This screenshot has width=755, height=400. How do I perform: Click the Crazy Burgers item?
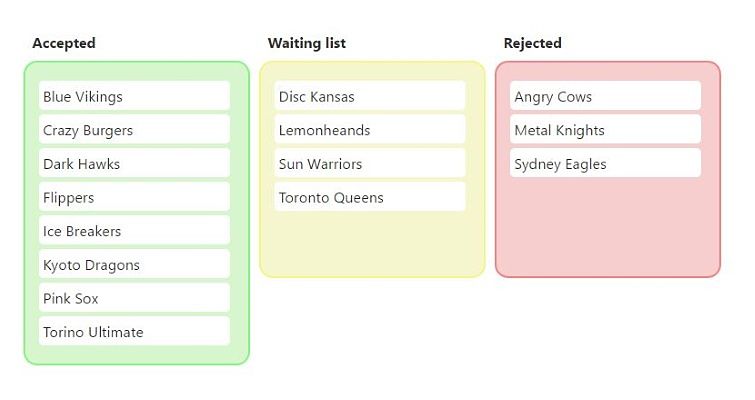point(134,129)
